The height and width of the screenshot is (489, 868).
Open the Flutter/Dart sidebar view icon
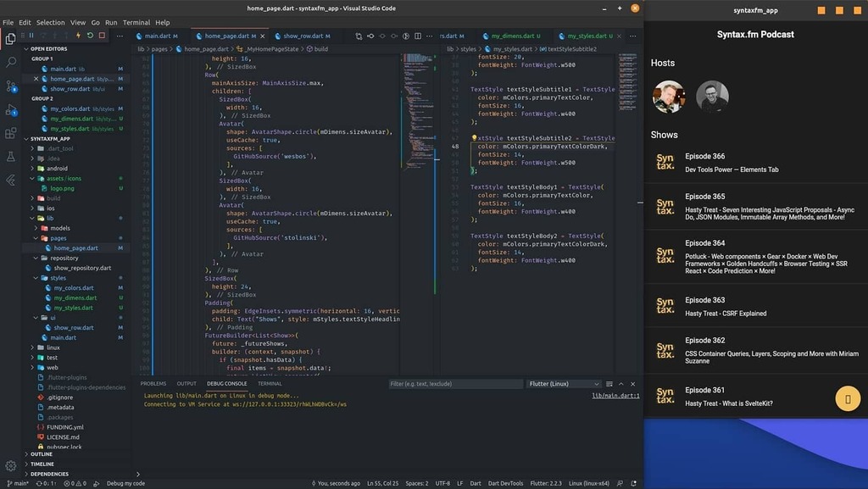[10, 180]
